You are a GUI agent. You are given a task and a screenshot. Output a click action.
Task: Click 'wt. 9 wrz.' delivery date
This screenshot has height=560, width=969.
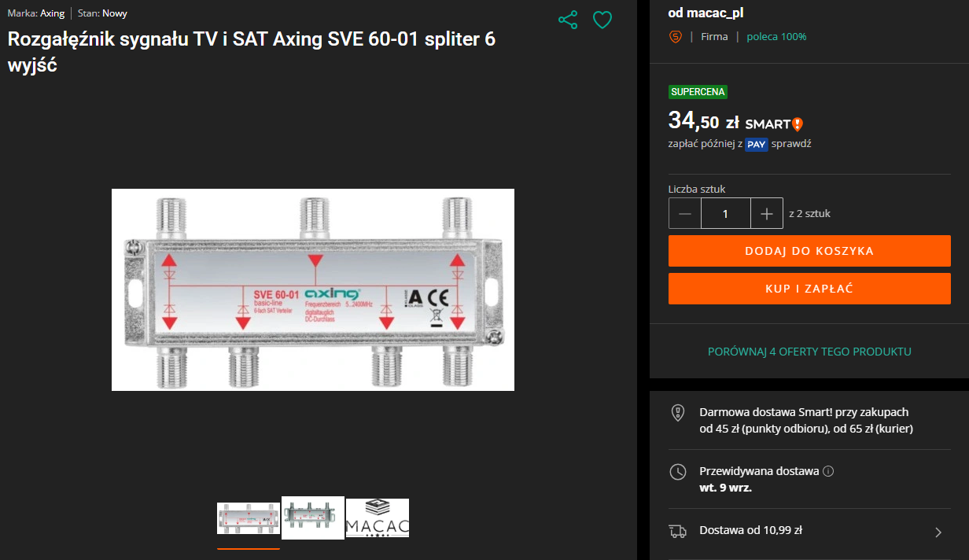tap(725, 488)
